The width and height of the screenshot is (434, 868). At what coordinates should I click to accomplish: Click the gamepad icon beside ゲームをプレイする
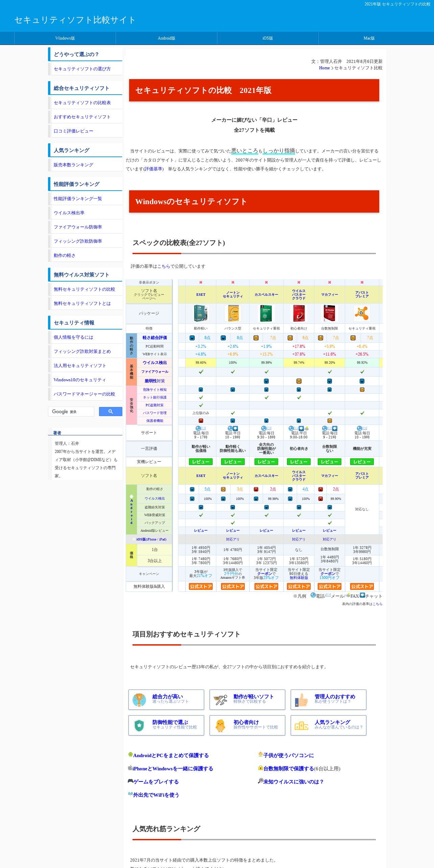[130, 781]
